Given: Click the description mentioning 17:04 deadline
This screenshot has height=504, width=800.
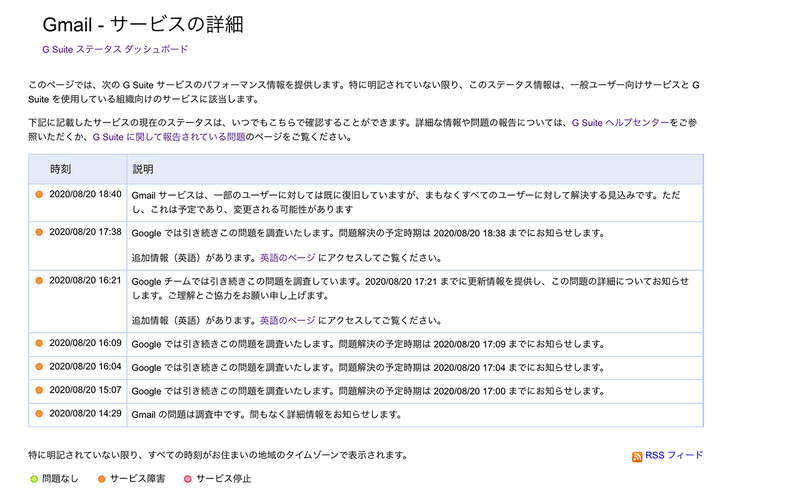Looking at the screenshot, I should coord(368,368).
